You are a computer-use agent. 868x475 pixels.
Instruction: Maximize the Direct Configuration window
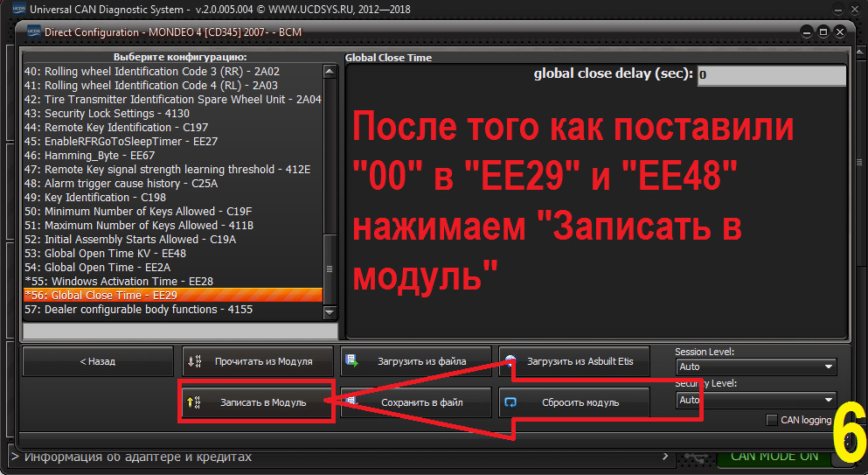click(823, 32)
